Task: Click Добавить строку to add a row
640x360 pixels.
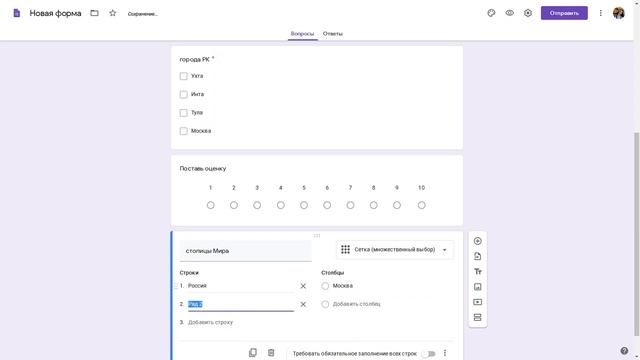Action: (210, 322)
